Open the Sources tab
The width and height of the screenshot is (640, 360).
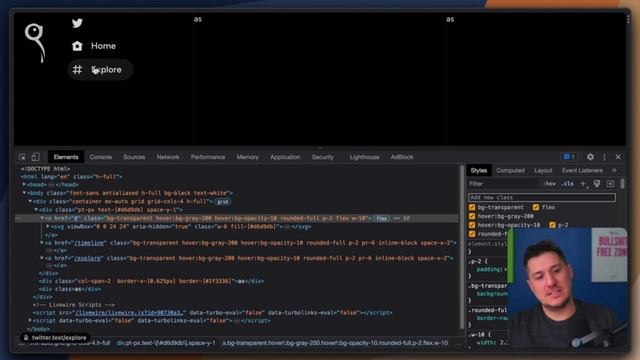click(134, 157)
